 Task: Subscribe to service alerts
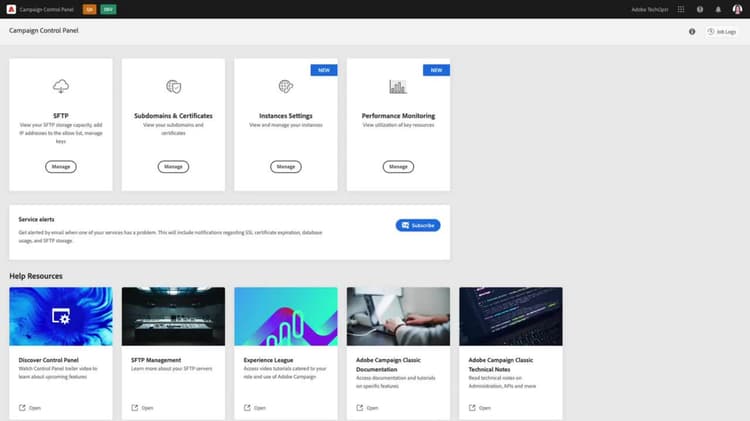(418, 225)
